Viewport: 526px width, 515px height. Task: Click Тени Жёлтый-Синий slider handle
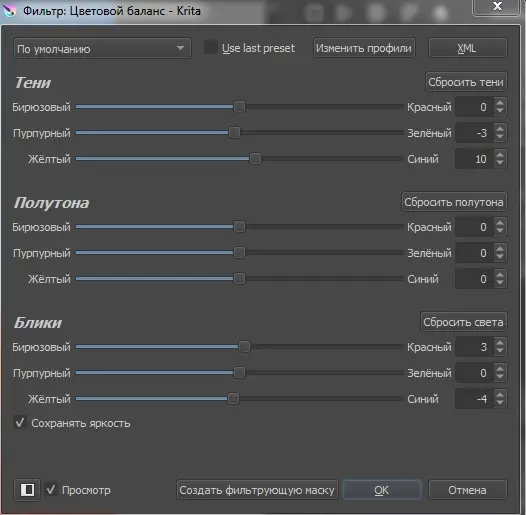[x=255, y=158]
